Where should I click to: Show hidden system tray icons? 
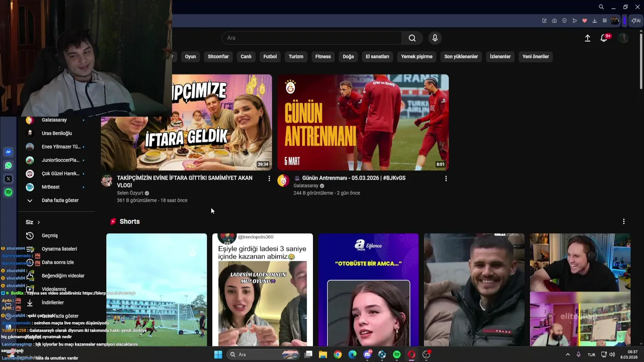pyautogui.click(x=568, y=354)
